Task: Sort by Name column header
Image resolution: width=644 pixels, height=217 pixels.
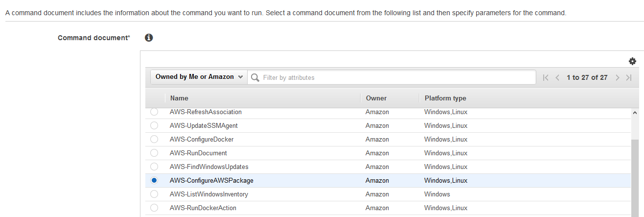Action: point(179,98)
